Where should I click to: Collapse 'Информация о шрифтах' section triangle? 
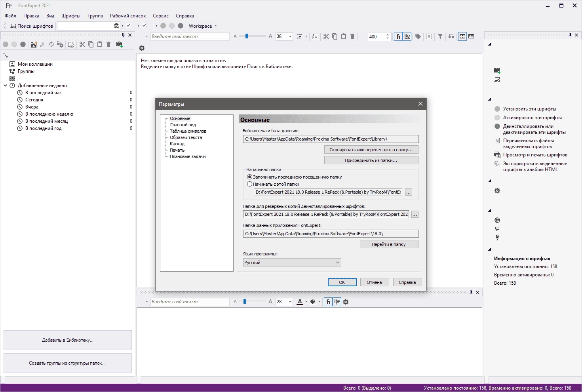pos(490,249)
